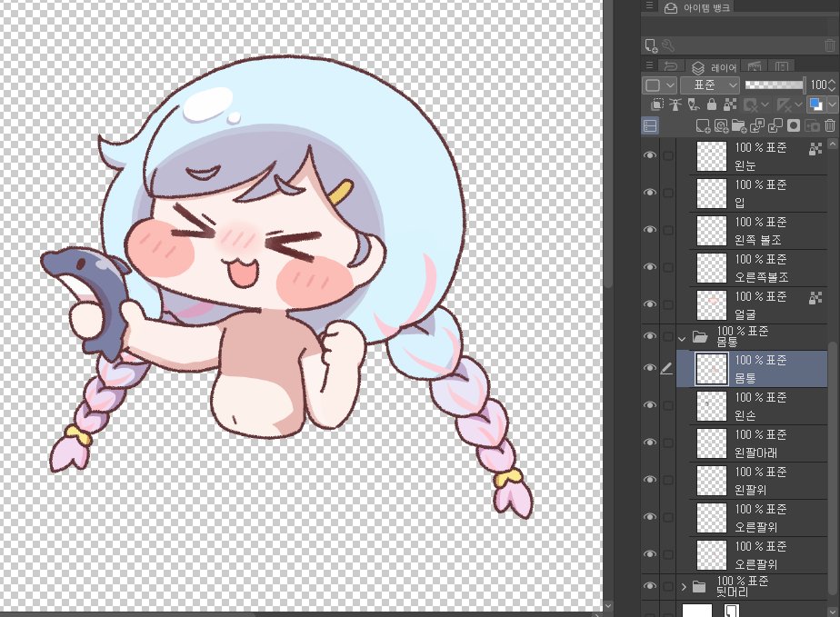Check the selection box of 왼팔아래 layer

click(x=668, y=443)
